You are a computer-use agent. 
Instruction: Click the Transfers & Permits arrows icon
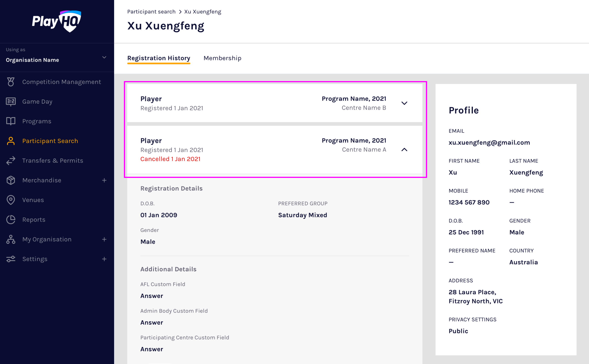[11, 161]
